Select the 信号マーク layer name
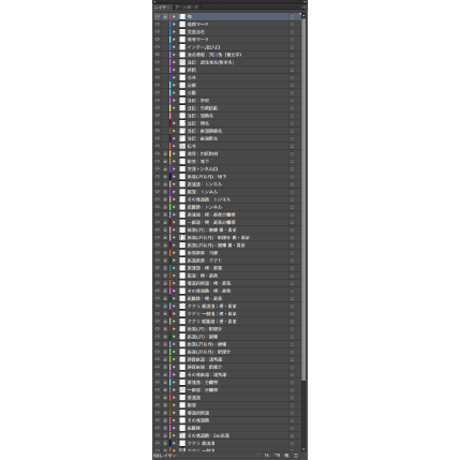 click(x=198, y=39)
